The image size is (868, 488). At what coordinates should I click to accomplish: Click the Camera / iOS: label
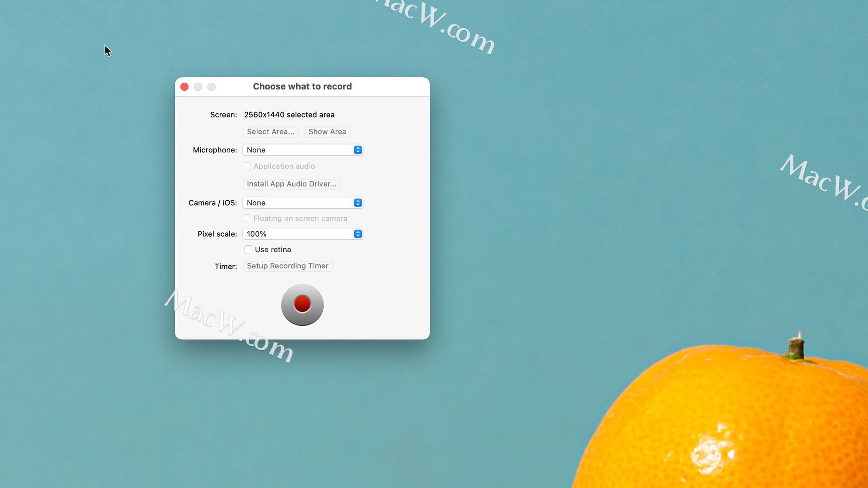pyautogui.click(x=212, y=203)
